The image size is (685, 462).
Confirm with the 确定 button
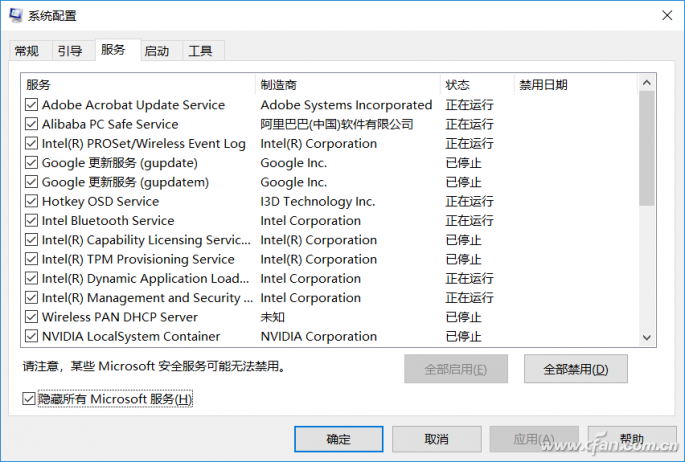tap(339, 439)
